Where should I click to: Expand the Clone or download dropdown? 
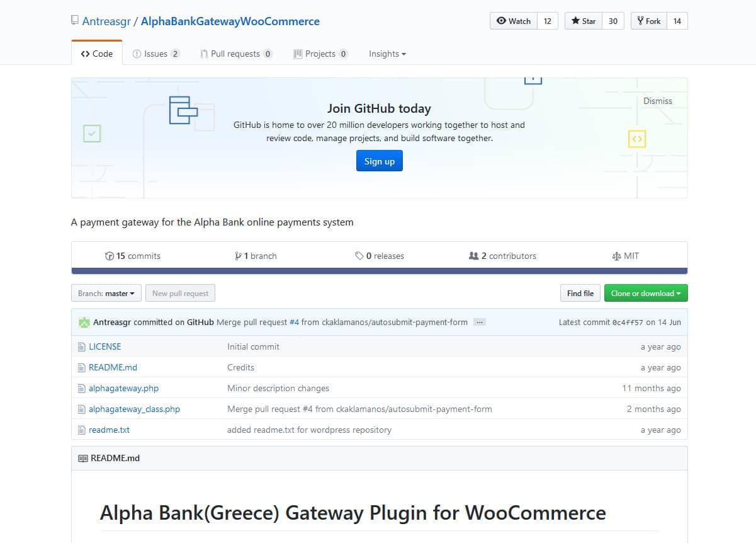646,294
